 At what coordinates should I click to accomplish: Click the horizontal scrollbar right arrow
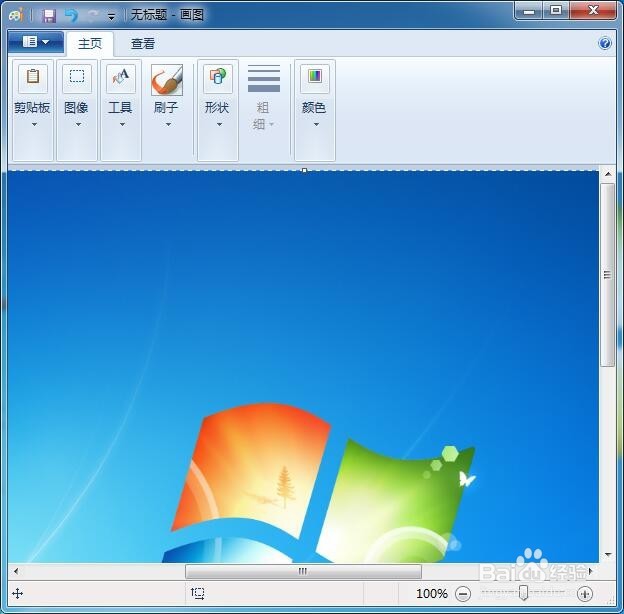pyautogui.click(x=591, y=571)
